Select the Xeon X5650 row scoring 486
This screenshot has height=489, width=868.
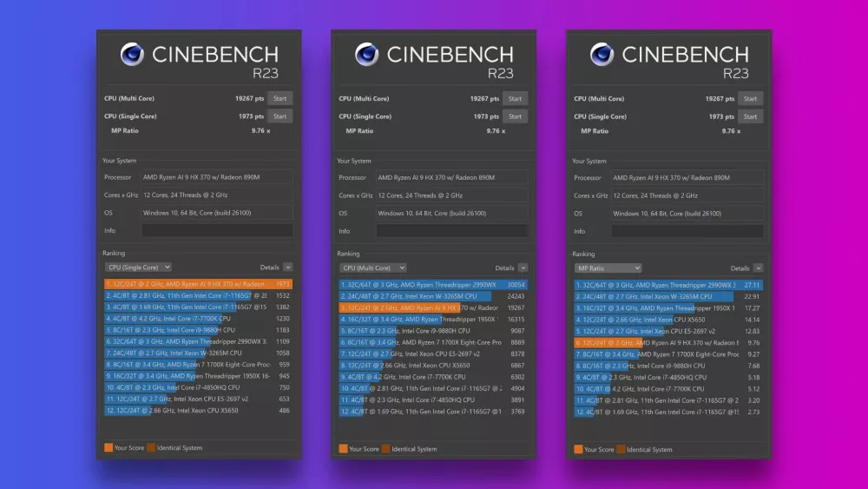tap(198, 410)
